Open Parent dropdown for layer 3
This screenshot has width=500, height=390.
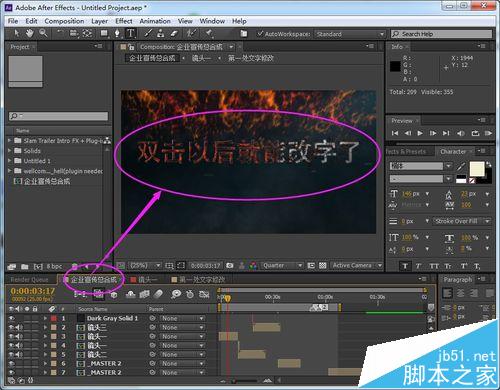(x=182, y=336)
